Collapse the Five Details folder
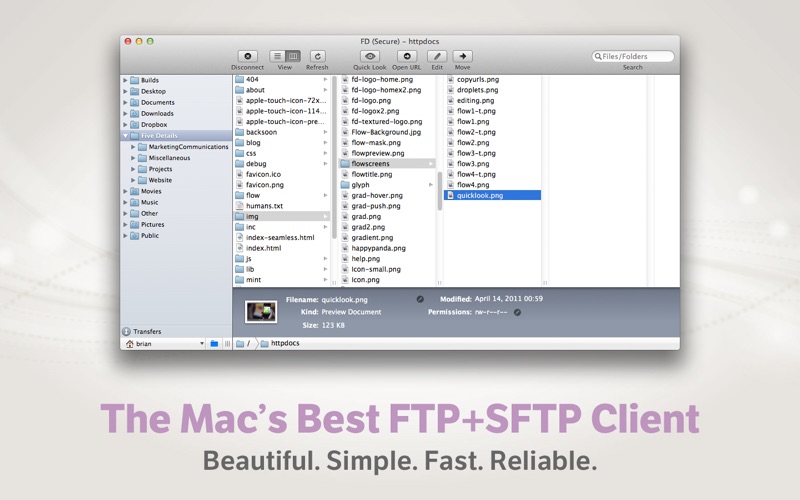The height and width of the screenshot is (500, 800). 125,136
